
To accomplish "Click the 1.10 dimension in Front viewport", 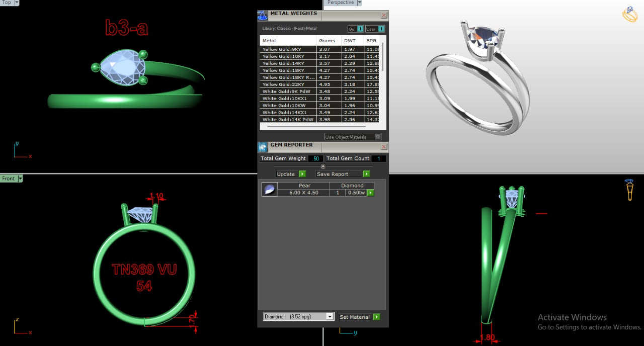I will click(156, 196).
